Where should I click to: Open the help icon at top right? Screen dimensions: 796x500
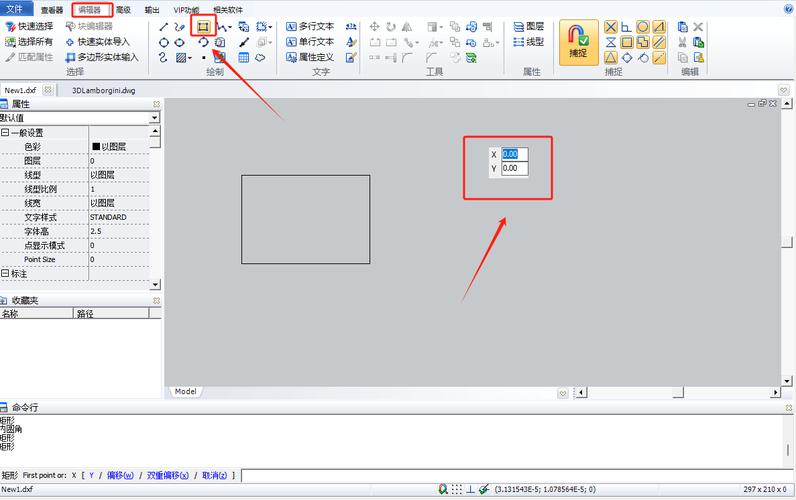coord(788,9)
